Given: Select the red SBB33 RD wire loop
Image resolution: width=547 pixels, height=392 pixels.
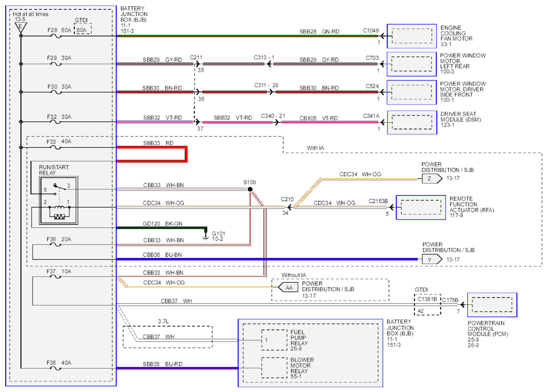Looking at the screenshot, I should (152, 154).
